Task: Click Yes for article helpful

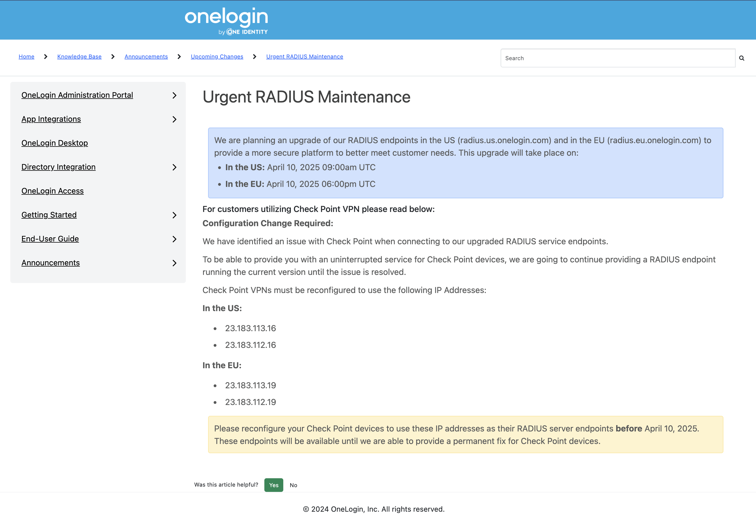Action: tap(274, 485)
